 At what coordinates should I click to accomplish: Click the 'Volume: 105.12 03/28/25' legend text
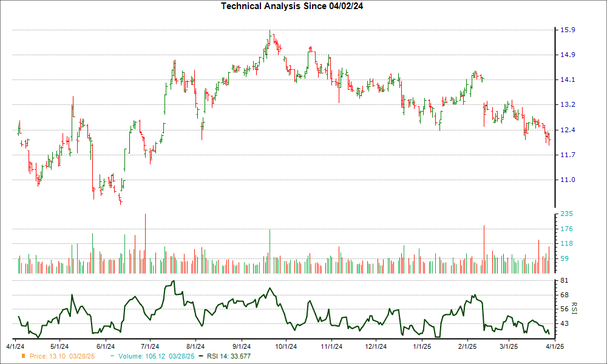point(157,356)
